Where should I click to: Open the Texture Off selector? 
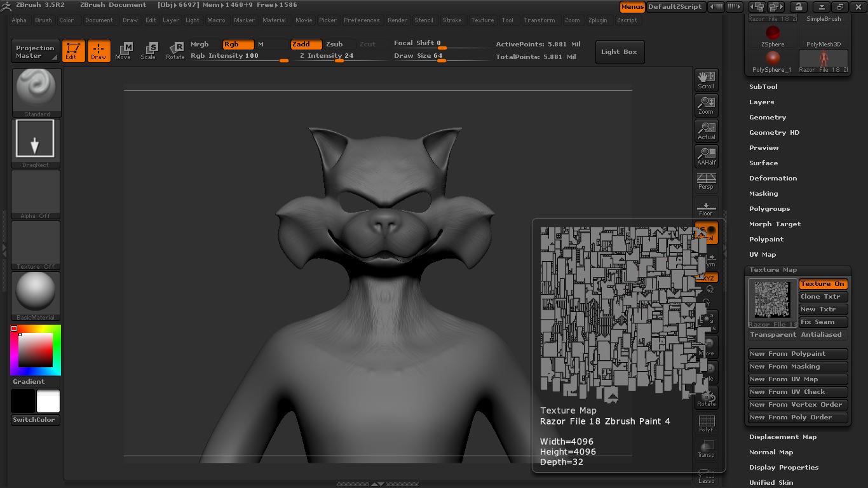point(36,245)
